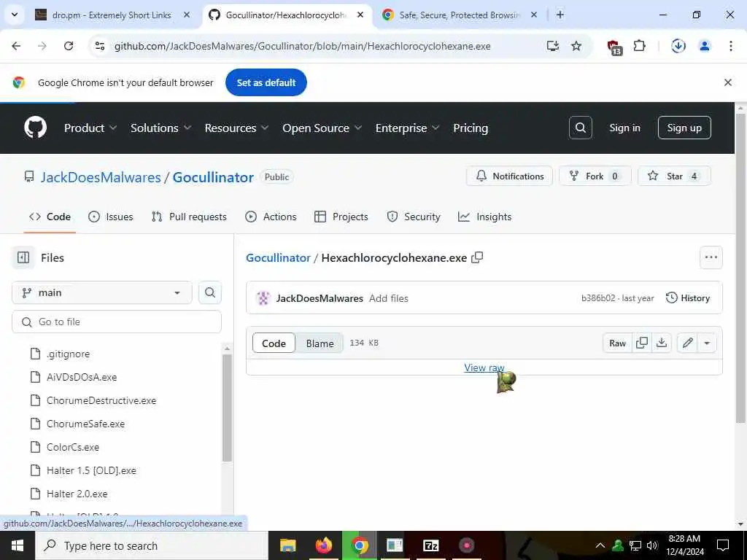Open Windows Start menu
Image resolution: width=747 pixels, height=560 pixels.
coord(18,545)
